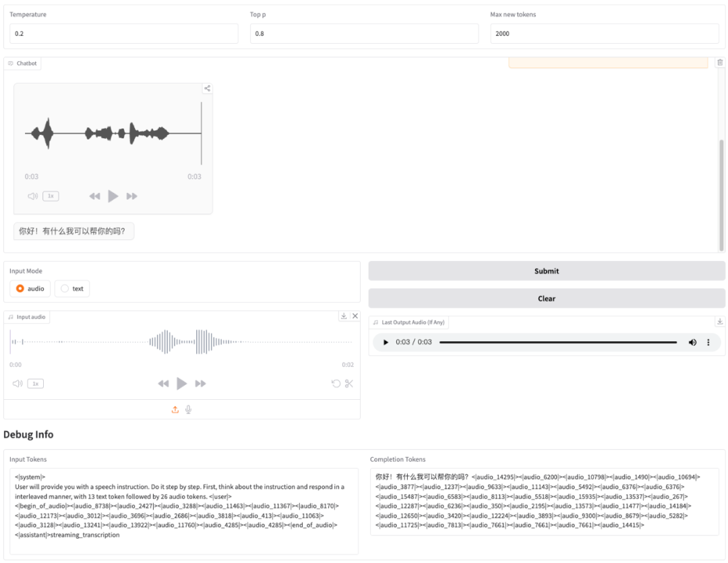This screenshot has width=728, height=563.
Task: Play the input audio clip
Action: 181,383
